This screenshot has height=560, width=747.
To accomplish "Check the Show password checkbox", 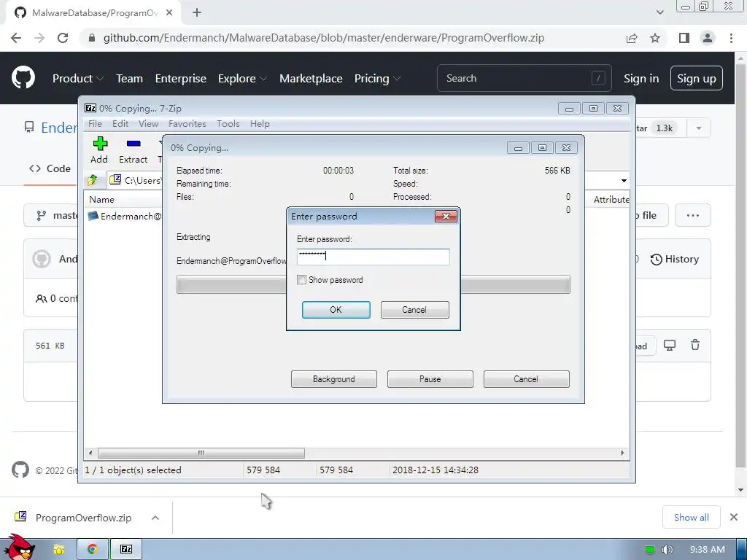I will 301,279.
